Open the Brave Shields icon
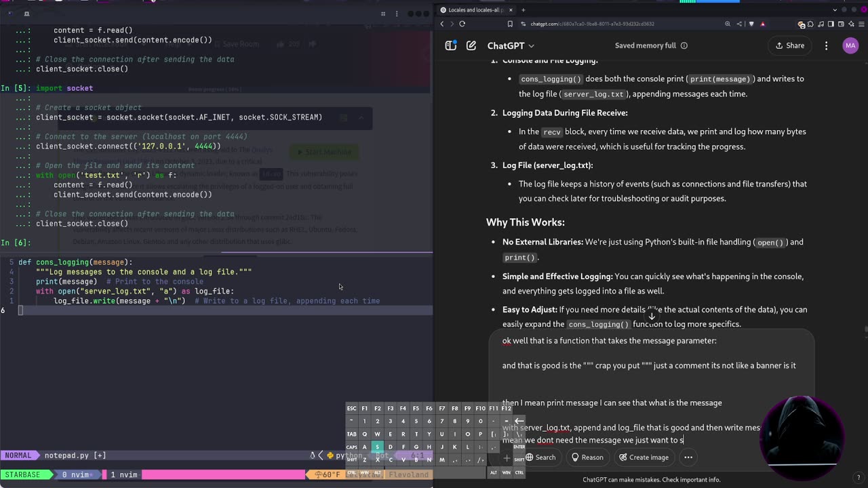 pos(751,24)
